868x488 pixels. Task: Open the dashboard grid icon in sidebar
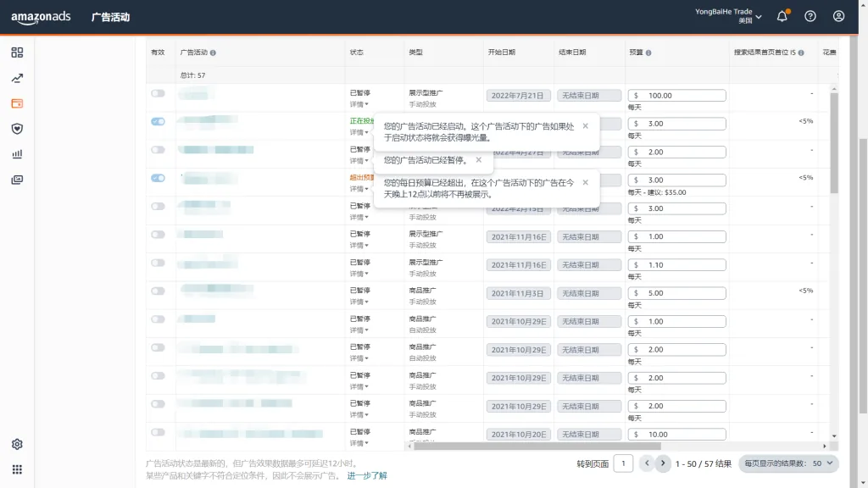tap(17, 53)
